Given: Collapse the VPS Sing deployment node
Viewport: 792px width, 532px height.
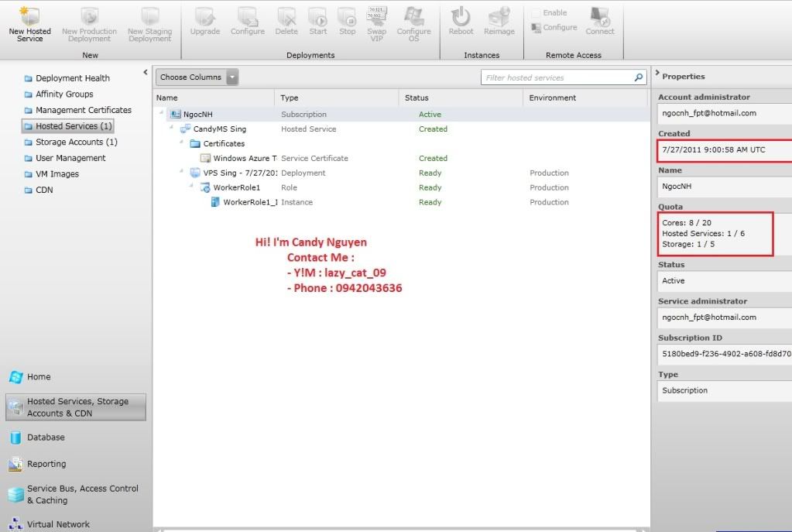Looking at the screenshot, I should coord(181,171).
